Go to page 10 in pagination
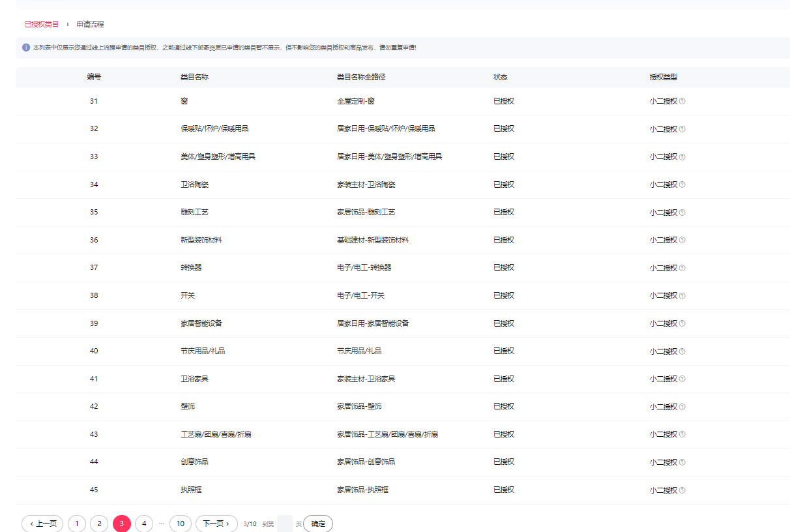790x532 pixels. pos(181,524)
